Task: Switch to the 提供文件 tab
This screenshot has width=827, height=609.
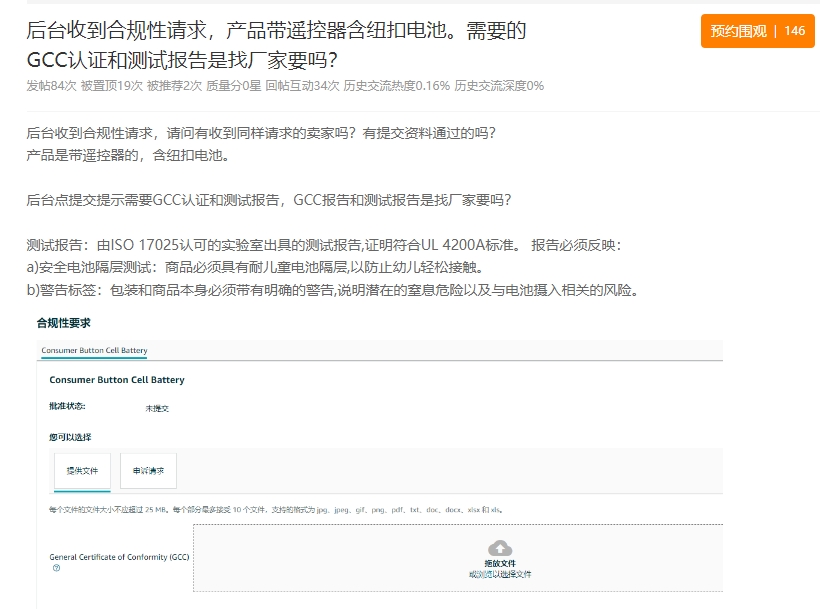Action: click(82, 470)
